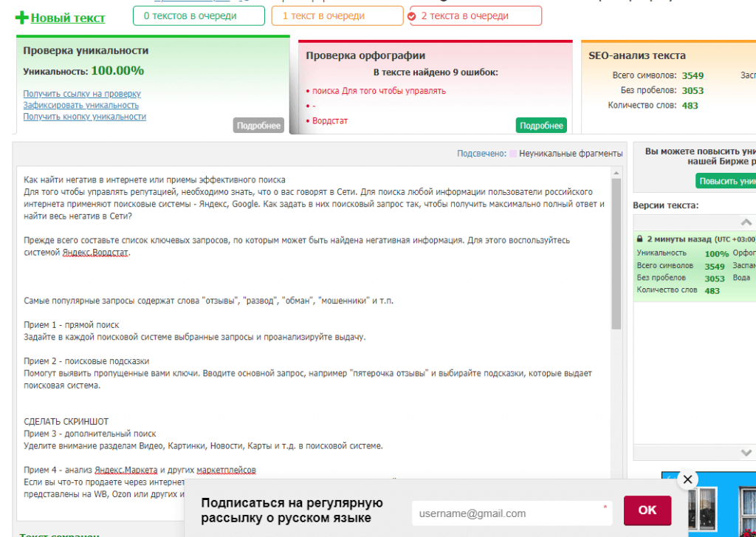Select the SEO-анализ текста tab
756x537 pixels.
click(637, 55)
